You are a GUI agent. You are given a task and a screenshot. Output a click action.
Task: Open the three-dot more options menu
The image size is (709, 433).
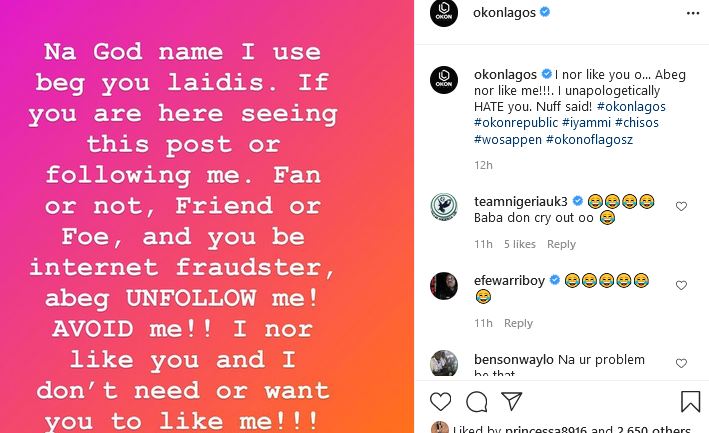(x=692, y=13)
